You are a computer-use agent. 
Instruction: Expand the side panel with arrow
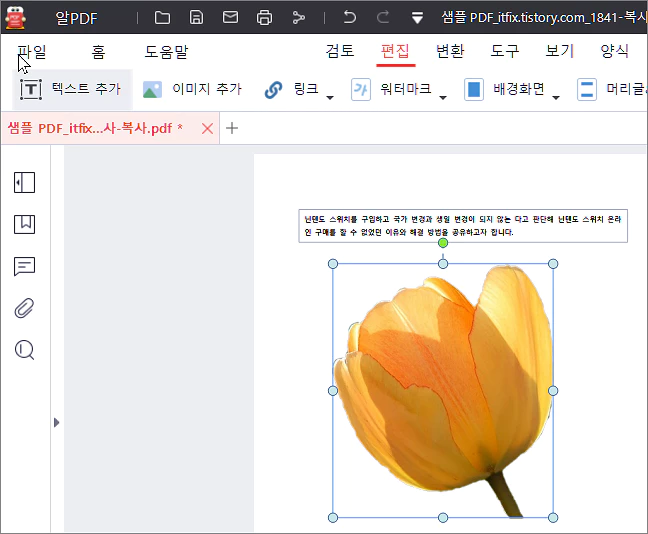pos(57,422)
